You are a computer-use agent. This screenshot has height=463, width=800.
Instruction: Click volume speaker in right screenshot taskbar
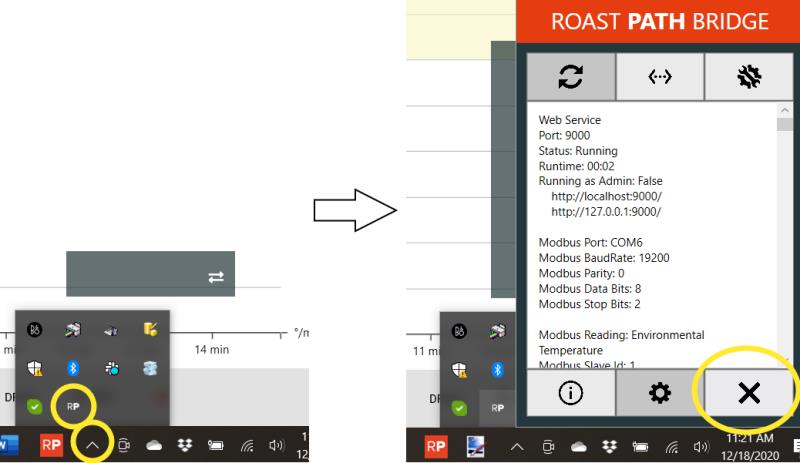(x=701, y=447)
